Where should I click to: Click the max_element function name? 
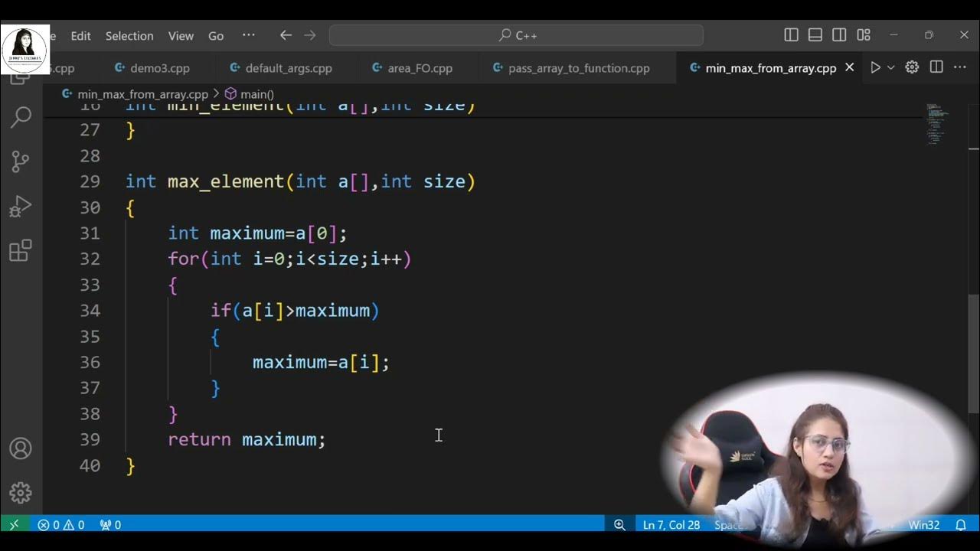tap(226, 181)
